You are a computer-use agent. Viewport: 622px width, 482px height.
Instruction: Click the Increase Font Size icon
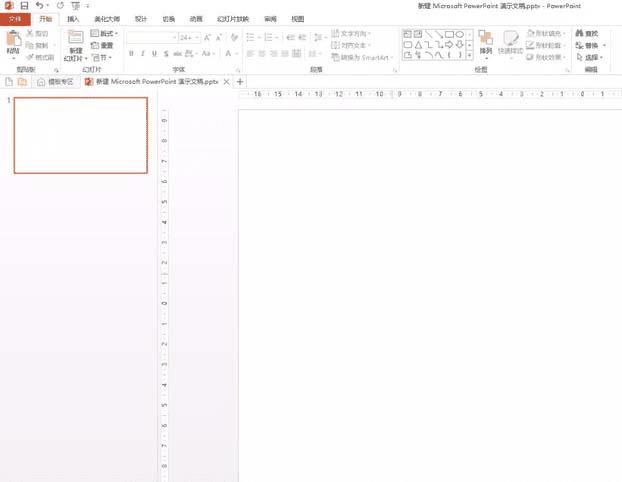[207, 38]
